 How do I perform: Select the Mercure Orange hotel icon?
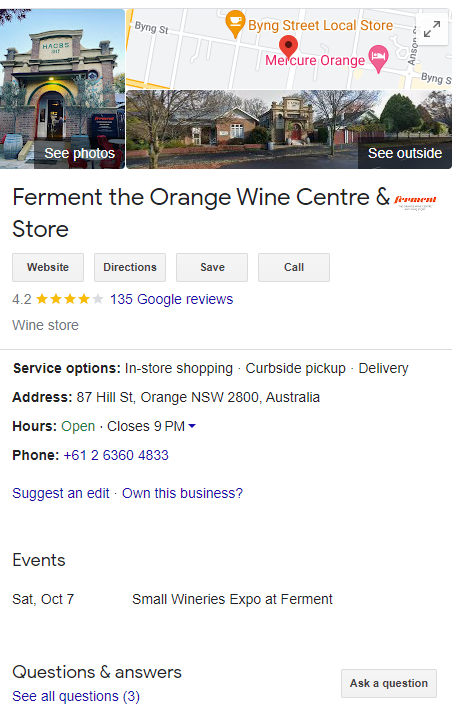click(x=378, y=58)
